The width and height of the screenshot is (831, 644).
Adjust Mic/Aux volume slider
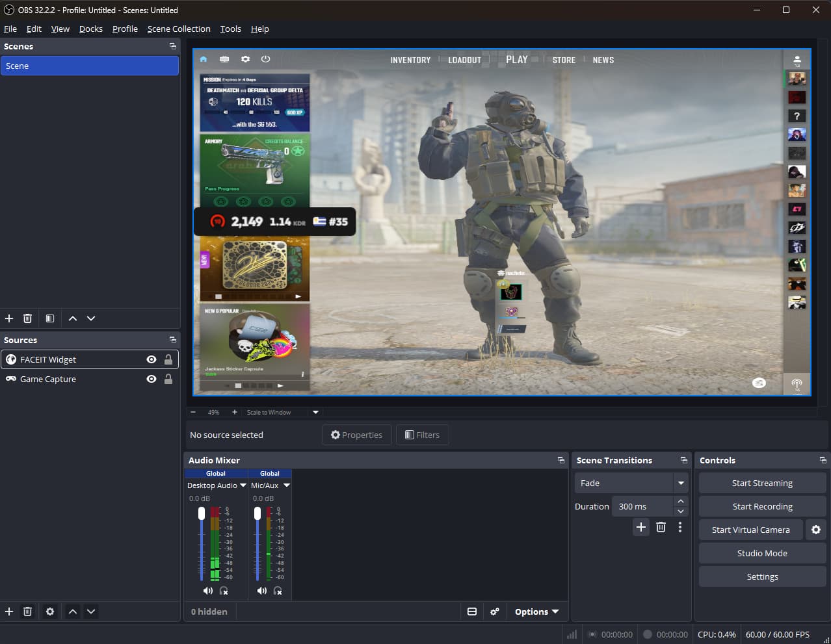[x=257, y=513]
